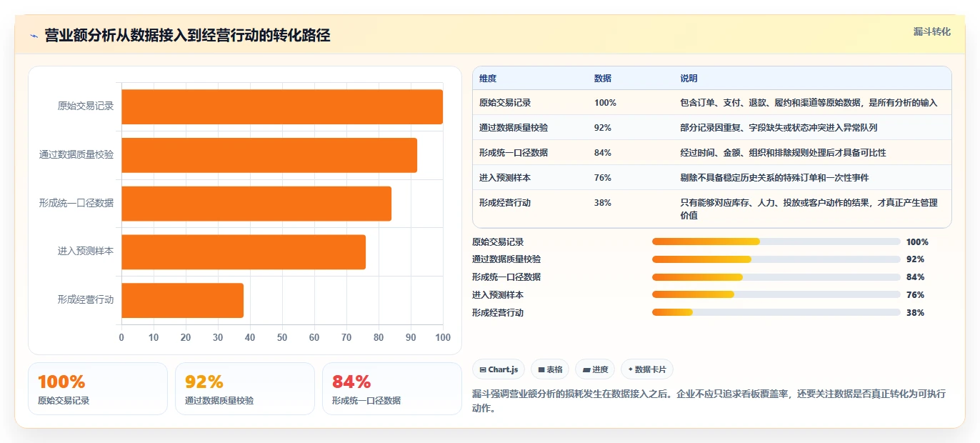
Task: Click the 通过数据质量校验 chart axis label
Action: tap(76, 155)
